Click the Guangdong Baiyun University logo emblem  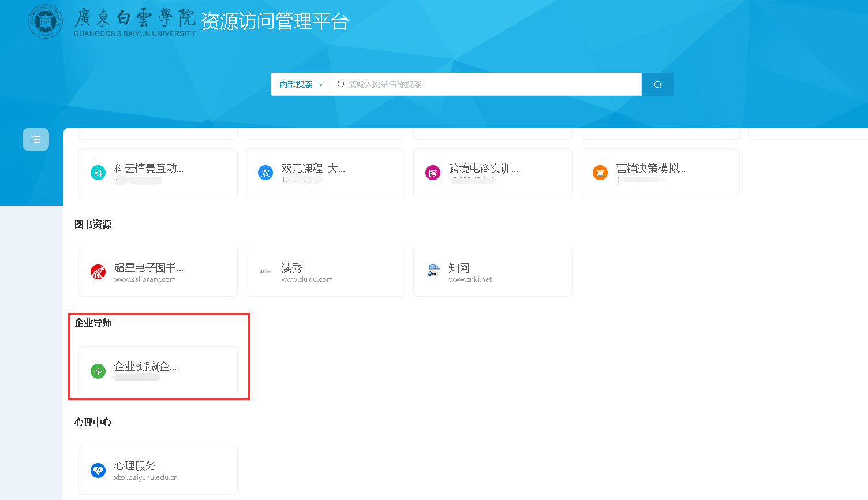[x=46, y=22]
